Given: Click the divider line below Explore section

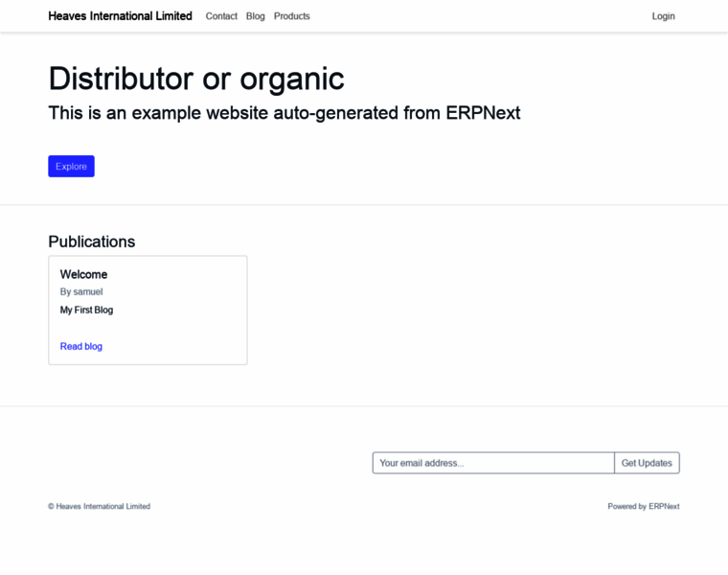Looking at the screenshot, I should point(364,204).
